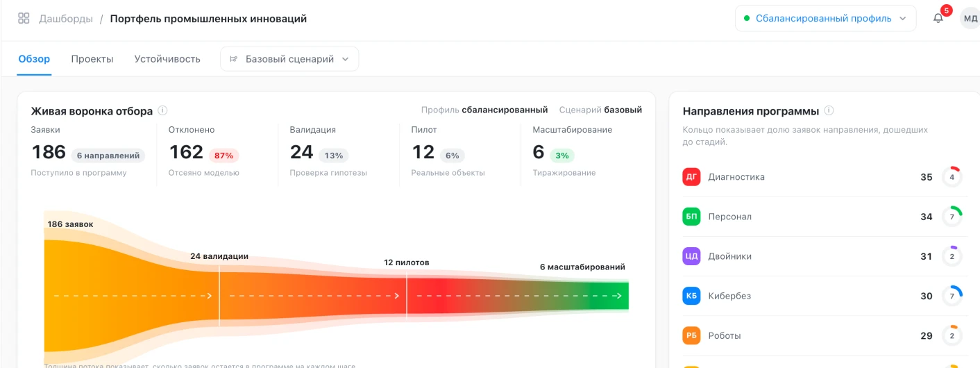980x368 pixels.
Task: Switch to the Устойчивость tab
Action: click(x=167, y=59)
